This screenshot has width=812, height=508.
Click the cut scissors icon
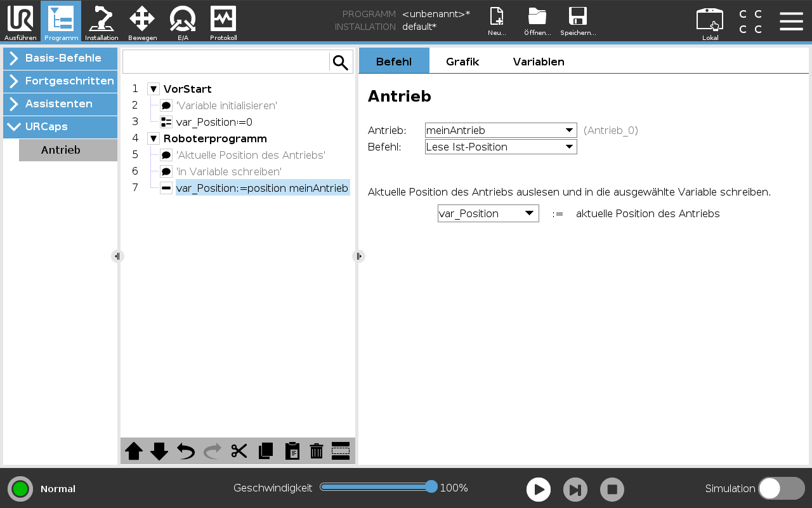coord(239,451)
